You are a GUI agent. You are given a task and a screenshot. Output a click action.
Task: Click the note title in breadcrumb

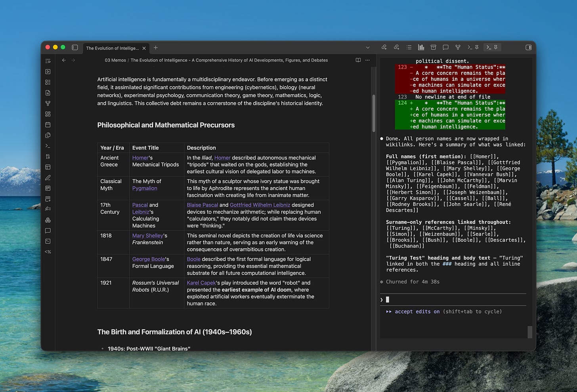tap(229, 60)
